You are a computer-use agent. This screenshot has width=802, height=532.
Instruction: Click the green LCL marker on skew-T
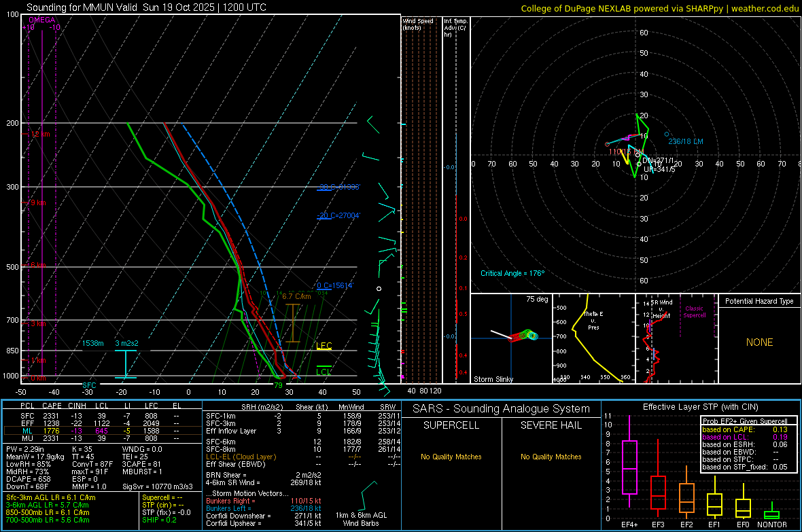[324, 372]
